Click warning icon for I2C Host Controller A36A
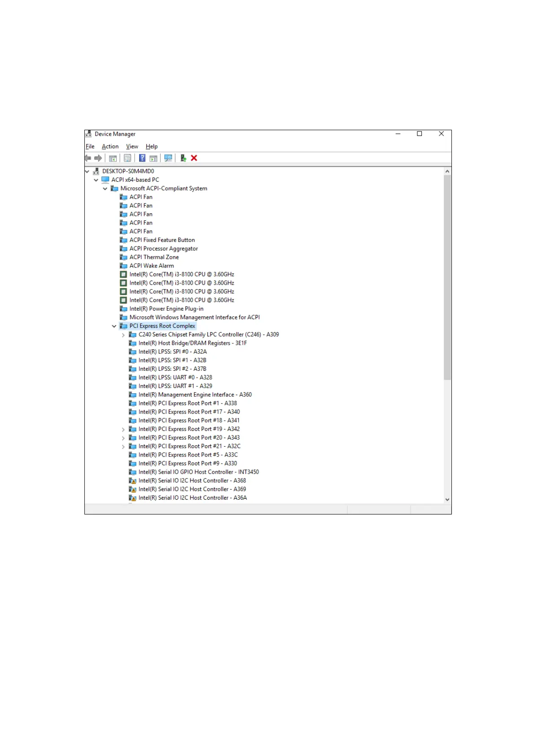534x756 pixels. pos(132,498)
